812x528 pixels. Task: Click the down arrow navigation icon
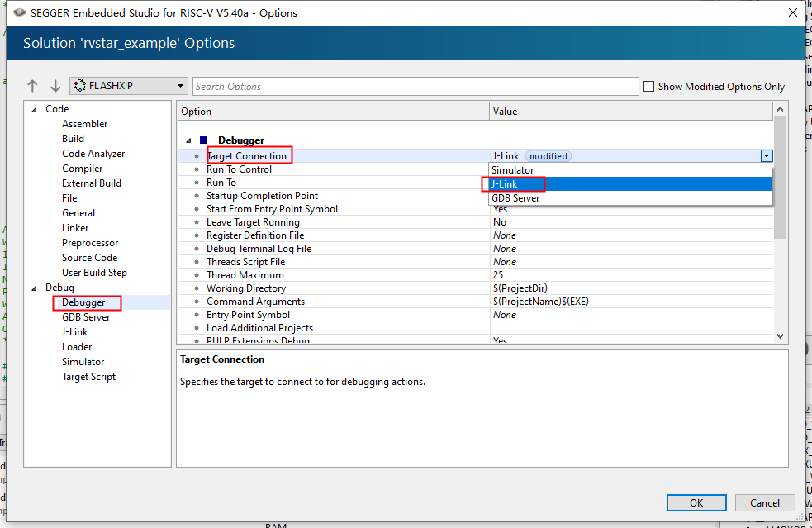[55, 86]
